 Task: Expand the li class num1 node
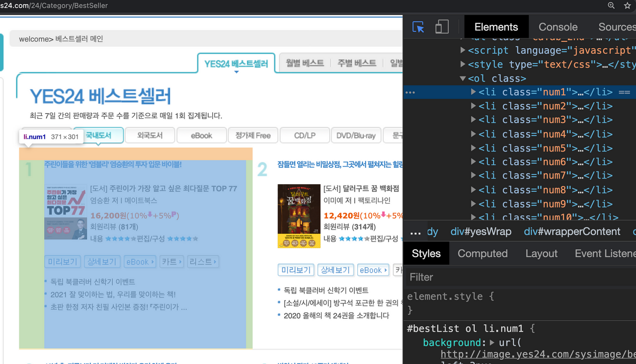coord(474,92)
